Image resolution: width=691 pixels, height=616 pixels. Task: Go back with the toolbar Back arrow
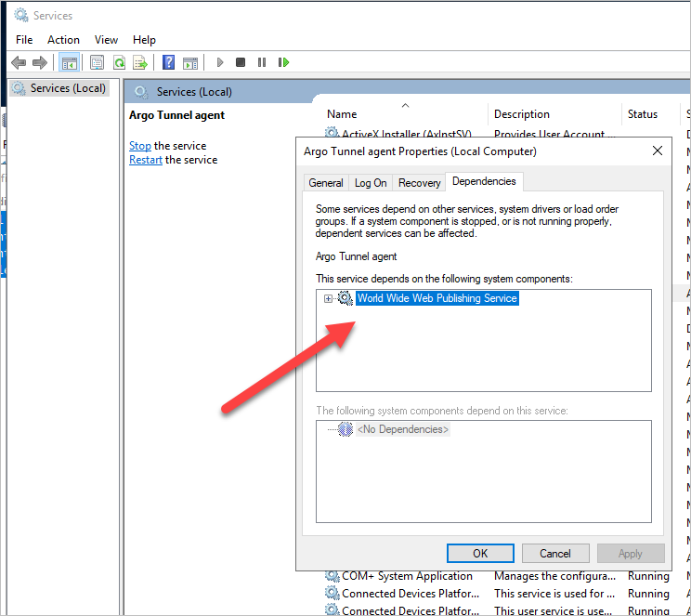(x=19, y=62)
